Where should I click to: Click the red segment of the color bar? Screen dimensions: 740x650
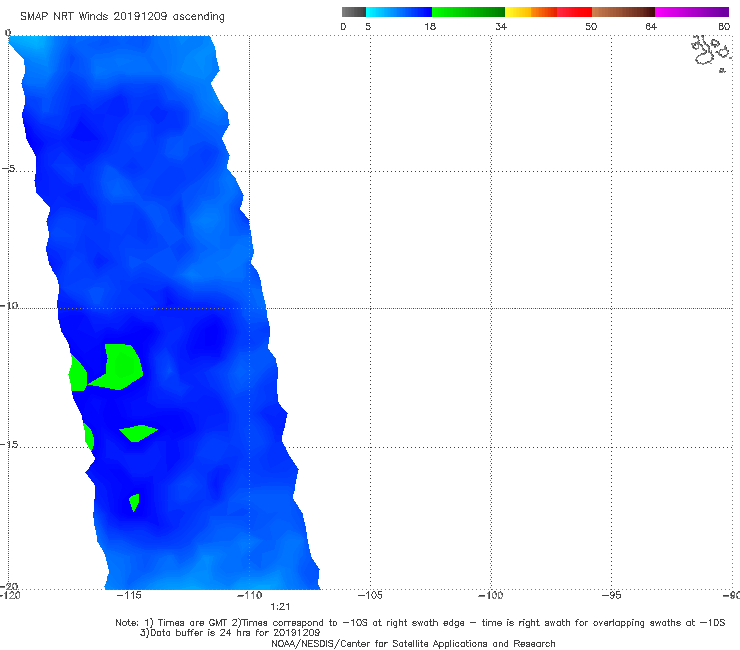point(574,12)
